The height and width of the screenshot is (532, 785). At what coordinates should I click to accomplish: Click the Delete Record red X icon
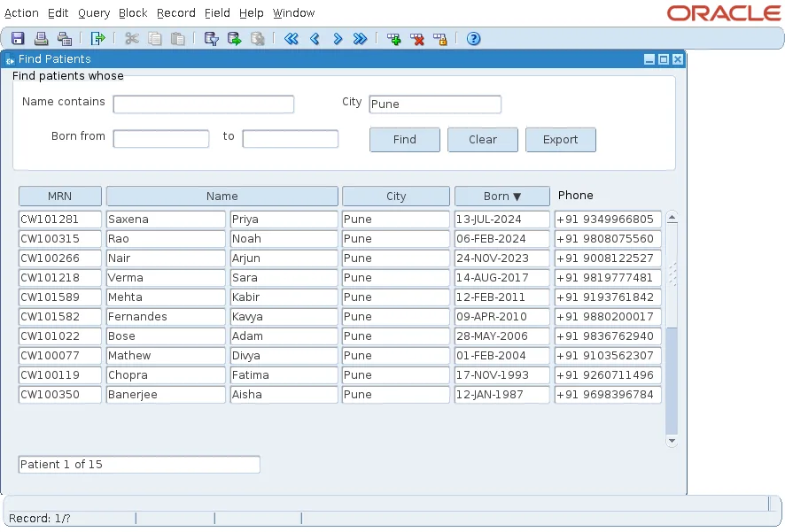pos(417,38)
